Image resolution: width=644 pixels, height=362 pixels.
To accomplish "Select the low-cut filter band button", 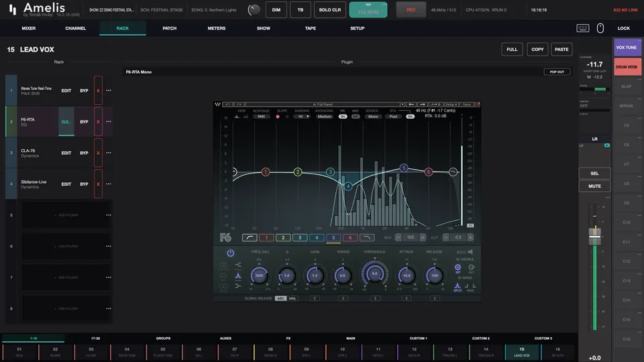I will (250, 237).
